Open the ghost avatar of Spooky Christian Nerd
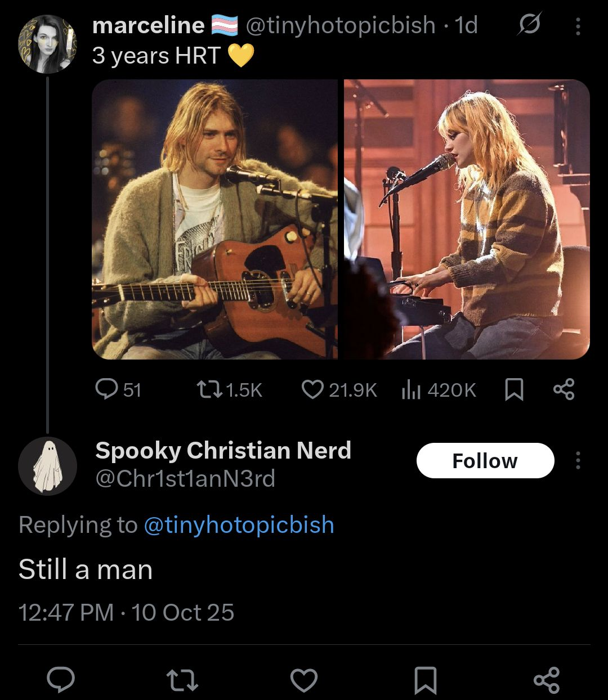The height and width of the screenshot is (700, 608). [47, 465]
